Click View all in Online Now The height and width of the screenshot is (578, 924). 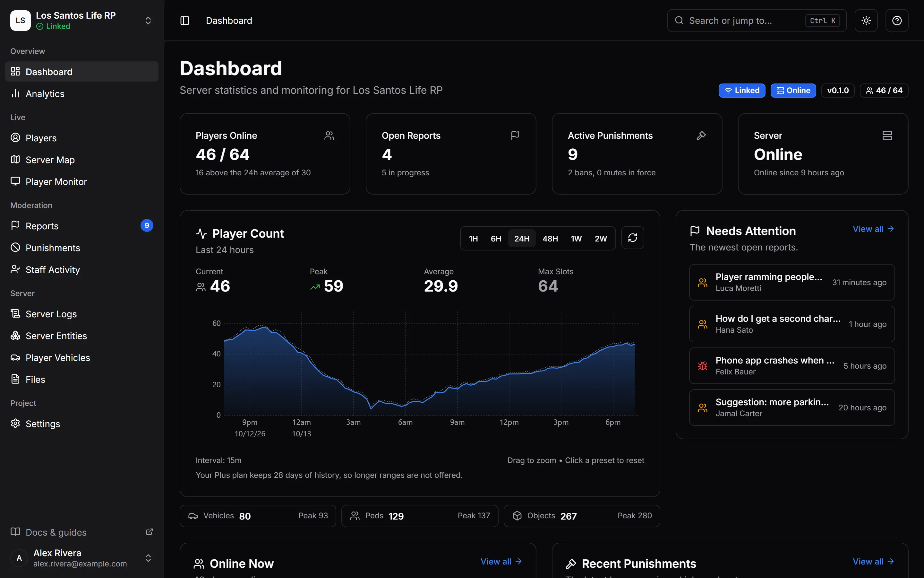pyautogui.click(x=501, y=562)
